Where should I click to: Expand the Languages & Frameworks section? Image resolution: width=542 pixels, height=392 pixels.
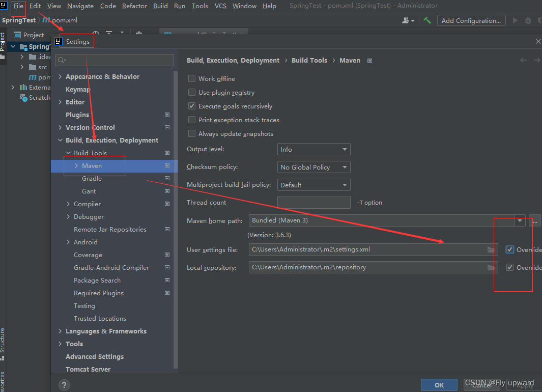click(x=60, y=331)
